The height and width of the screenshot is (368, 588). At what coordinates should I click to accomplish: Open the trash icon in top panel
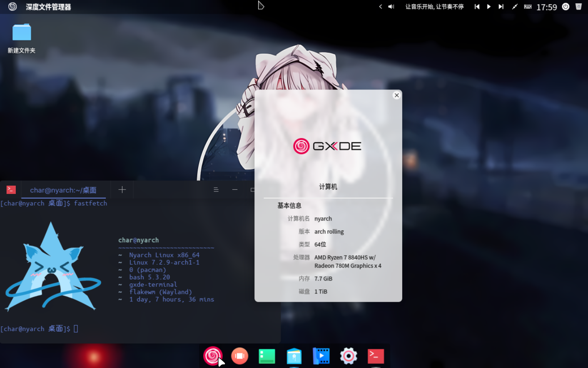point(578,7)
